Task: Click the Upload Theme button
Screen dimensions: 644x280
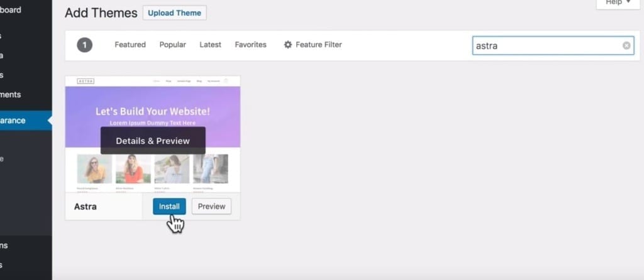Action: (x=175, y=13)
